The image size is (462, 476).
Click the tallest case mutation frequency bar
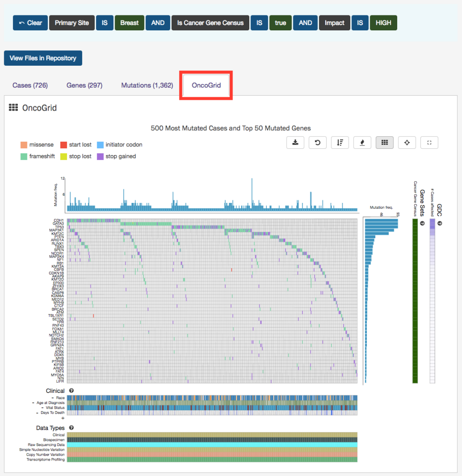[x=252, y=194]
